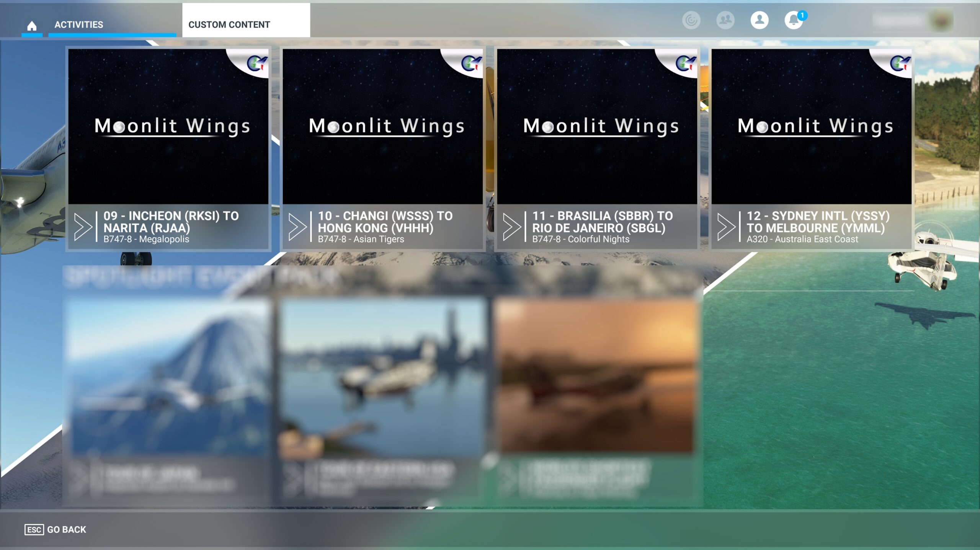The image size is (980, 550).
Task: Open Moonlit Wings thumbnail for Brasilia flight
Action: pos(597,126)
